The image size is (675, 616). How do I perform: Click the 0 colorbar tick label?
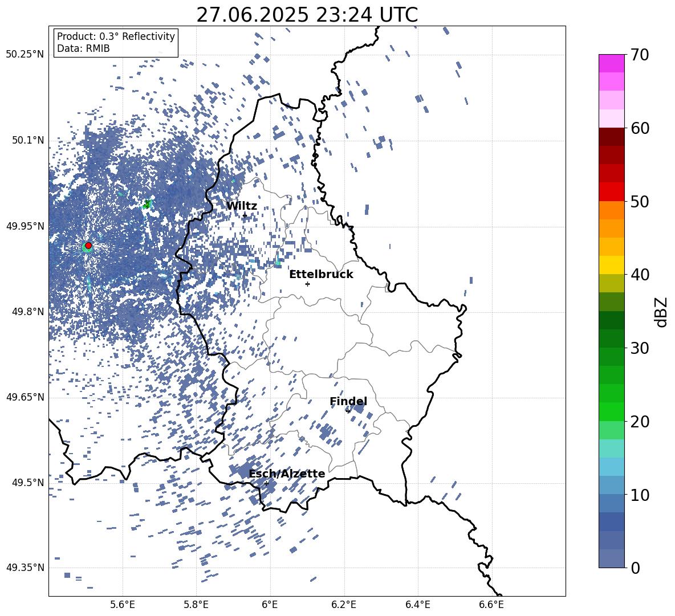click(x=635, y=568)
